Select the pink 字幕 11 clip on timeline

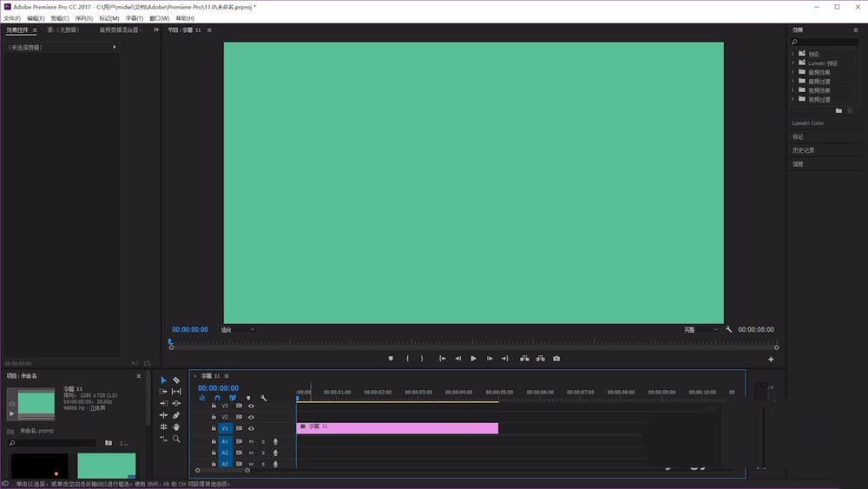398,428
